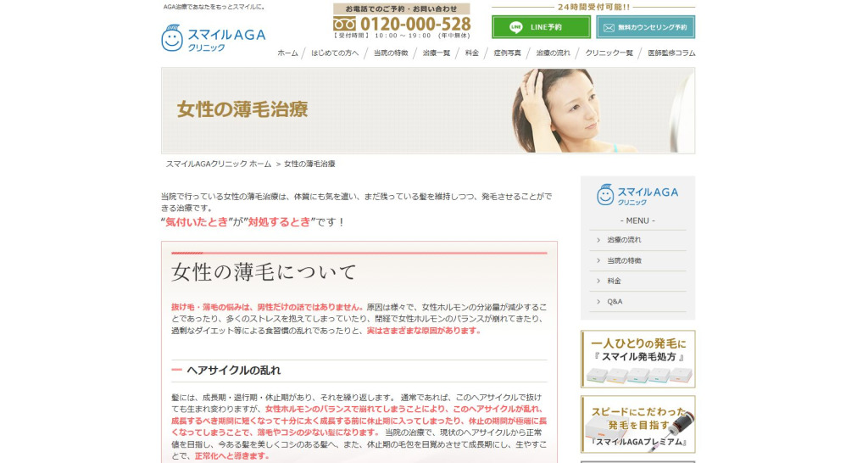Screen dimensions: 868x463
Task: Select 症例写真 from the navigation bar
Action: 507,53
